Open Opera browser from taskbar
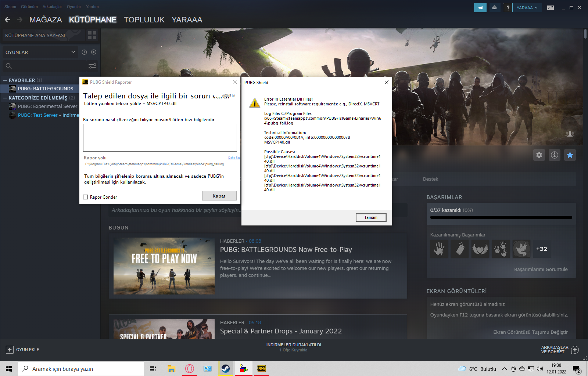This screenshot has height=376, width=588. click(190, 369)
